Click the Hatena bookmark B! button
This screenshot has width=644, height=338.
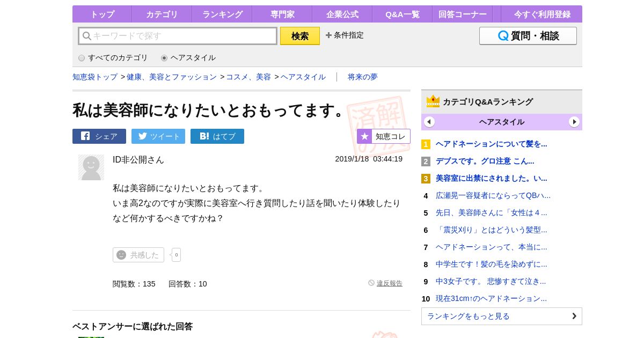click(x=217, y=136)
